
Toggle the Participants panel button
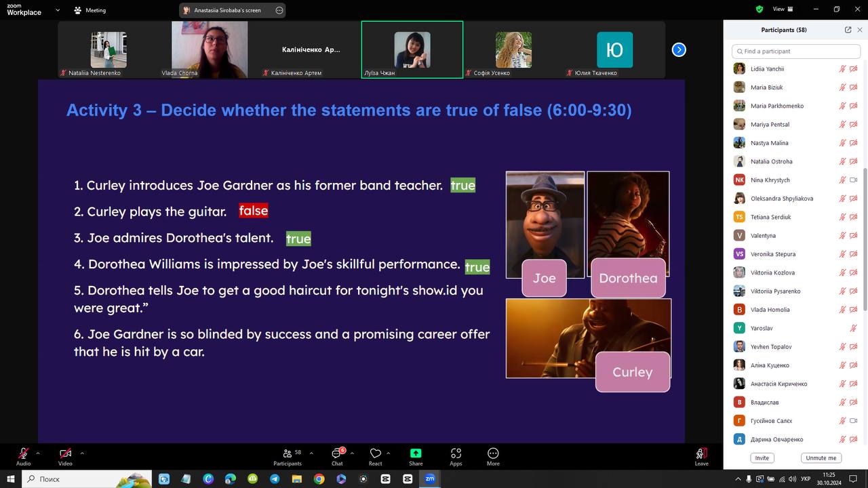288,454
